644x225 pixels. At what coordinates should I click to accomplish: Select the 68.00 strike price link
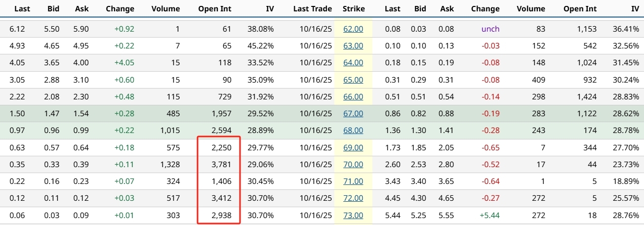click(353, 131)
